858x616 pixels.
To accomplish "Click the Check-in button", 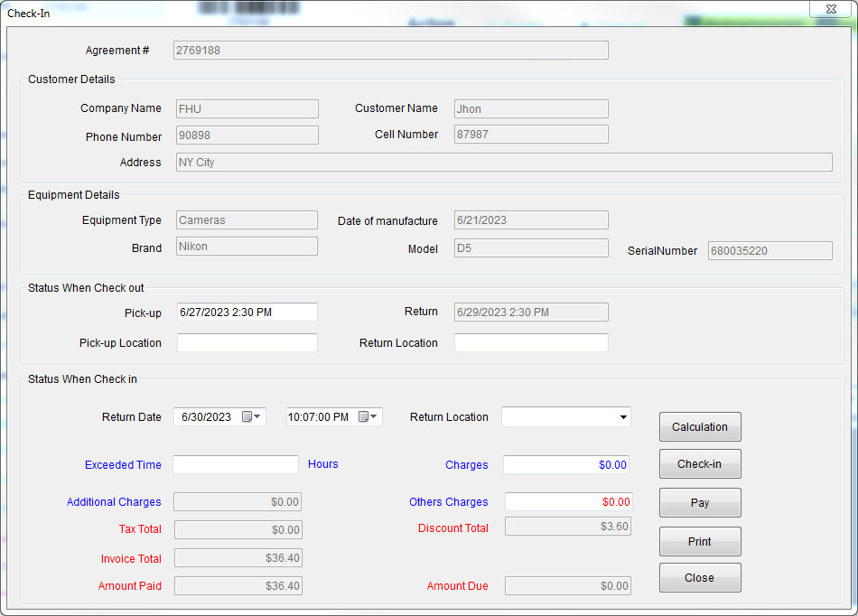I will click(x=700, y=464).
